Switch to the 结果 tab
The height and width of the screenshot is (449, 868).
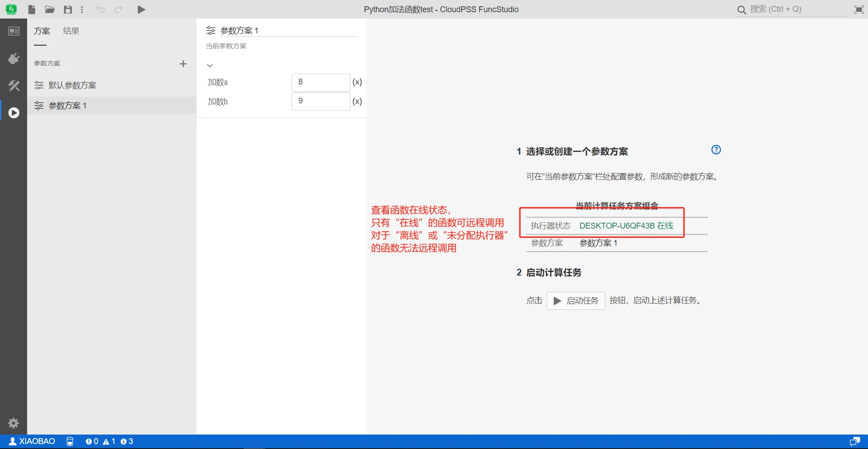coord(71,31)
